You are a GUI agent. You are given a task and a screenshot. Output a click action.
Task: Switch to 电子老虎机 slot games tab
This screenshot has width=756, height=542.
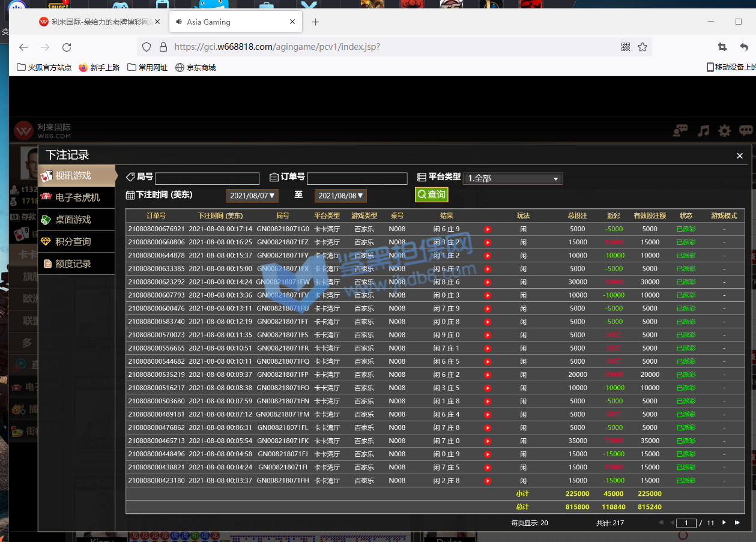click(77, 197)
